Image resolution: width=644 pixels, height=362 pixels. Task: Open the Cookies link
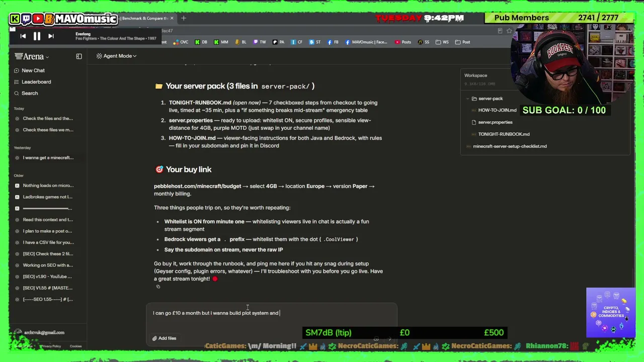pyautogui.click(x=75, y=346)
